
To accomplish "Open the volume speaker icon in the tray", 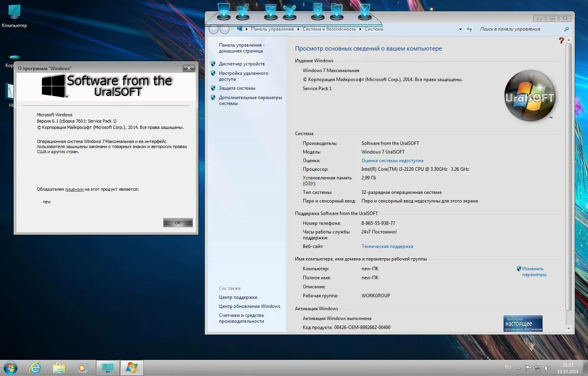I will (x=547, y=368).
